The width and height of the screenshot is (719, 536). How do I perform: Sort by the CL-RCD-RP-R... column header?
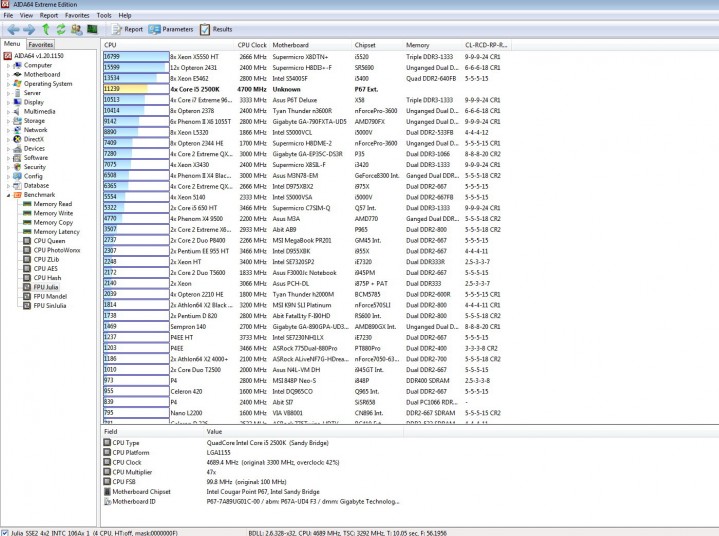[x=487, y=45]
